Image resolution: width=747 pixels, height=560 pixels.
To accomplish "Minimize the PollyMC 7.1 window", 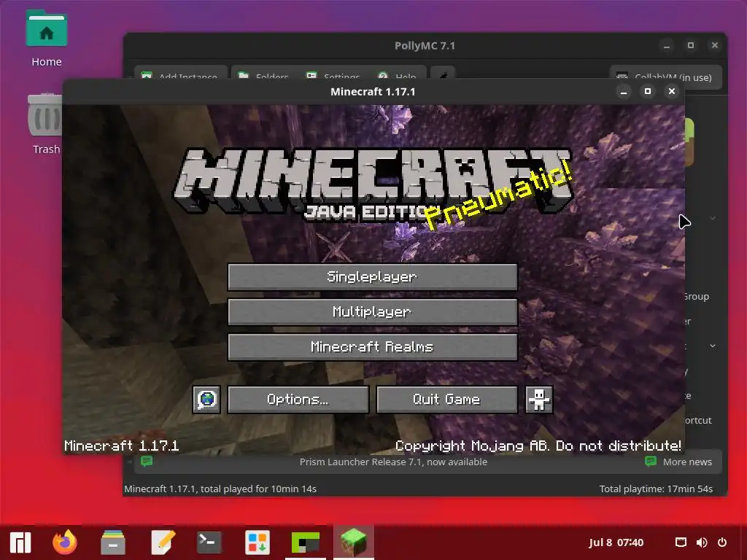I will point(667,46).
